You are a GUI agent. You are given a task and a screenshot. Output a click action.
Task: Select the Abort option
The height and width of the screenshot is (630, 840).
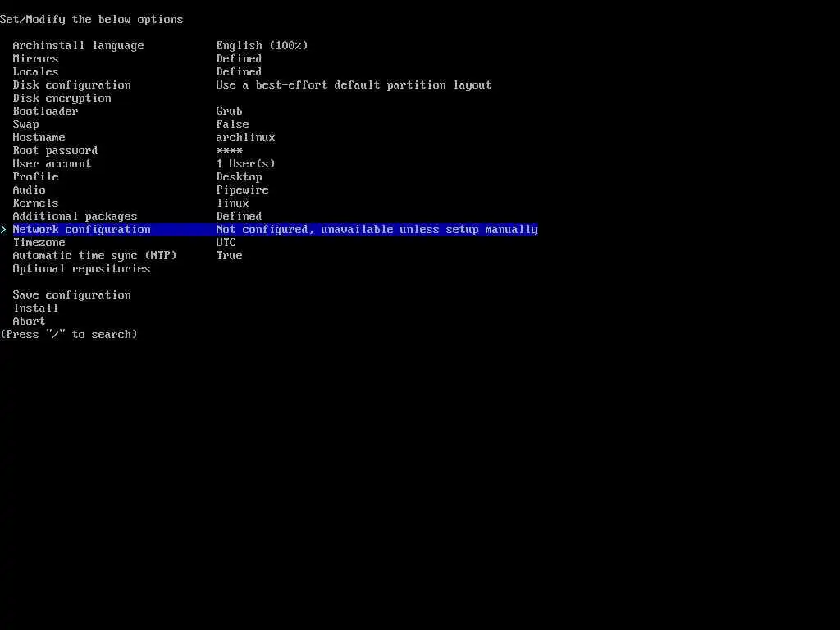tap(29, 321)
